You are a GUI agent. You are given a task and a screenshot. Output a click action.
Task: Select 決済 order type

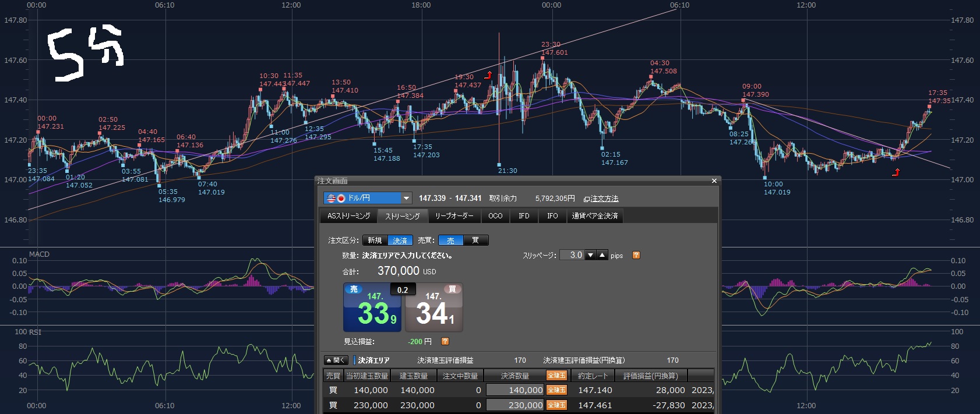point(400,240)
